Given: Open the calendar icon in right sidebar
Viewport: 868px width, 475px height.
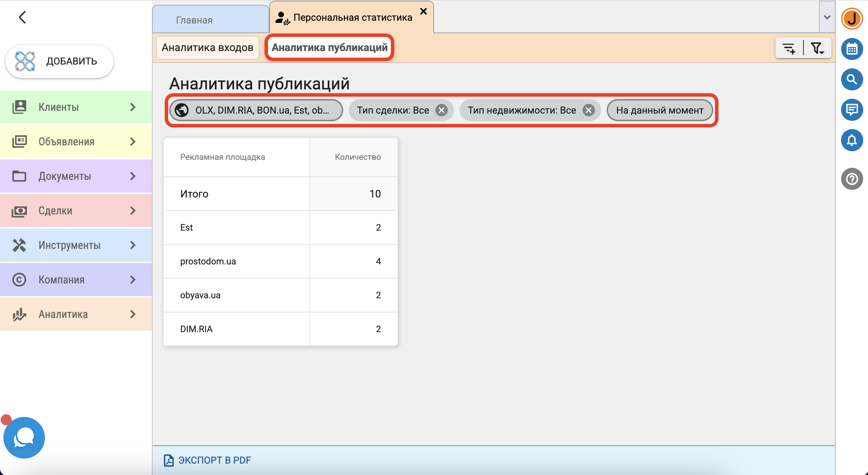Looking at the screenshot, I should click(x=852, y=49).
